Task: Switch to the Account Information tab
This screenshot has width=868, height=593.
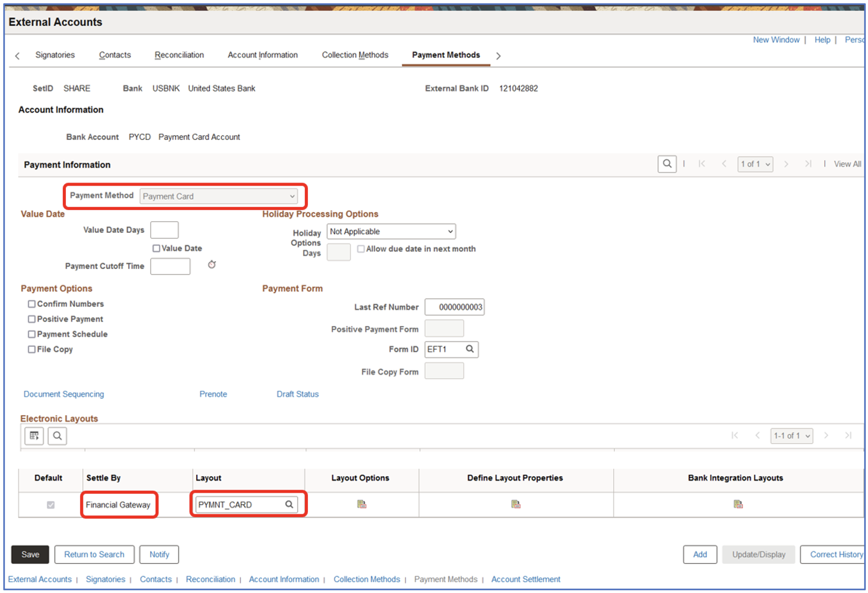Action: coord(263,55)
